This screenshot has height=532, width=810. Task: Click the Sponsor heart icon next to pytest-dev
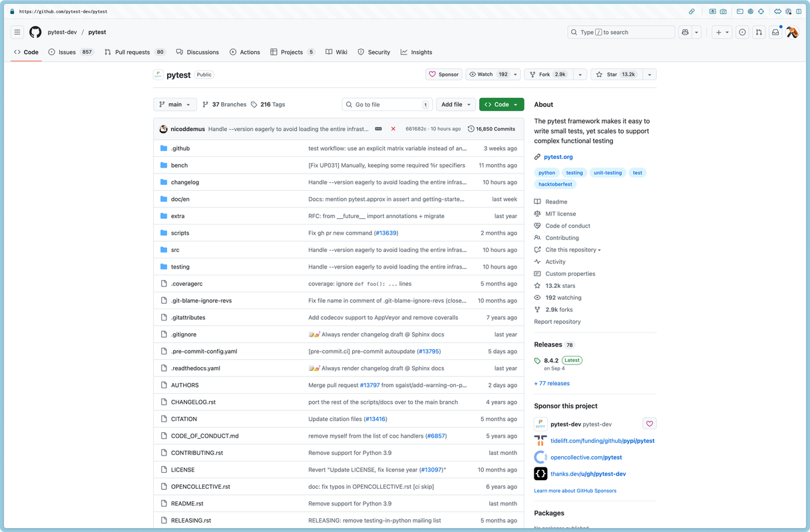click(x=650, y=424)
